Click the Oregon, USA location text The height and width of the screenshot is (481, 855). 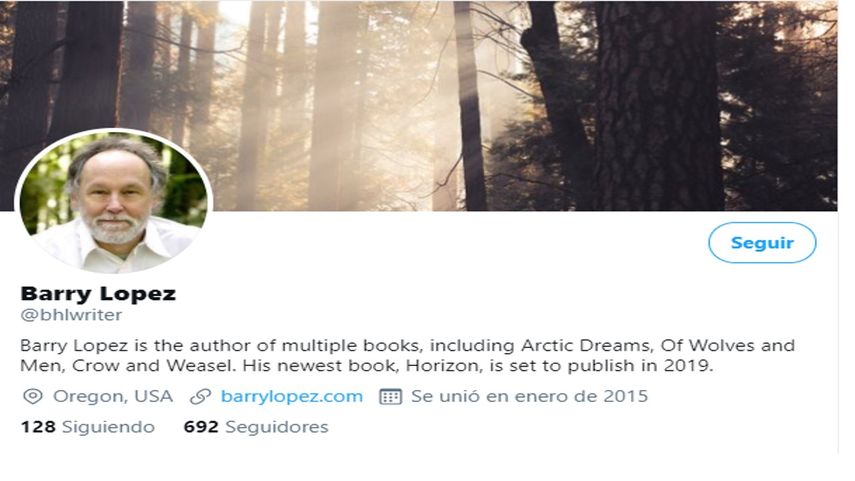click(113, 396)
